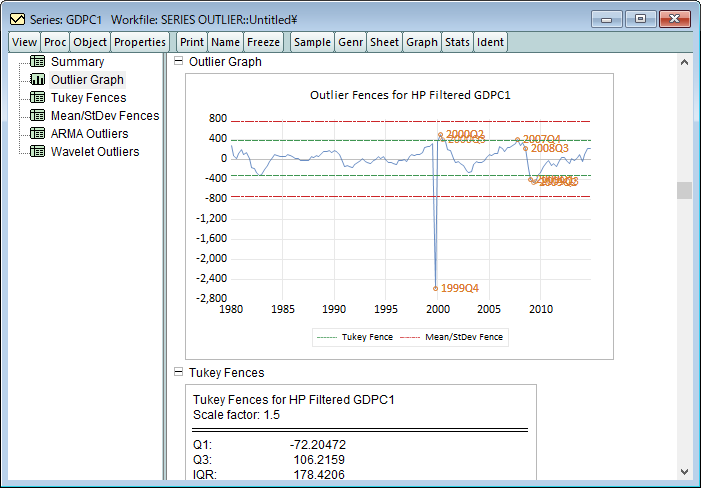The width and height of the screenshot is (701, 488).
Task: Click the Genr button
Action: tap(350, 42)
